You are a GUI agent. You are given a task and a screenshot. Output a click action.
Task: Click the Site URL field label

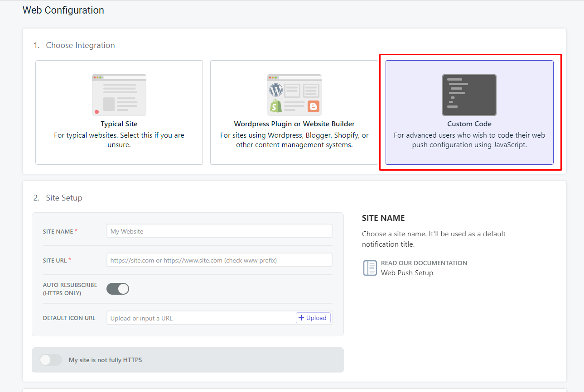click(55, 260)
